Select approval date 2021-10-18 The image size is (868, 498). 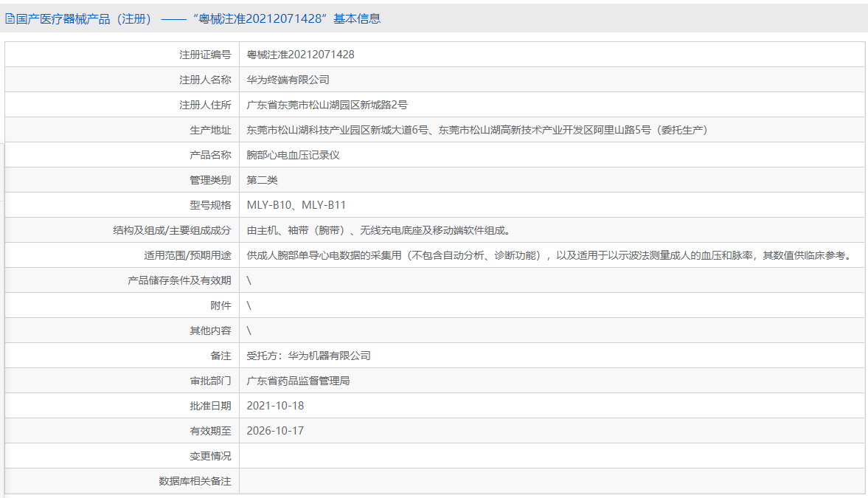[275, 406]
